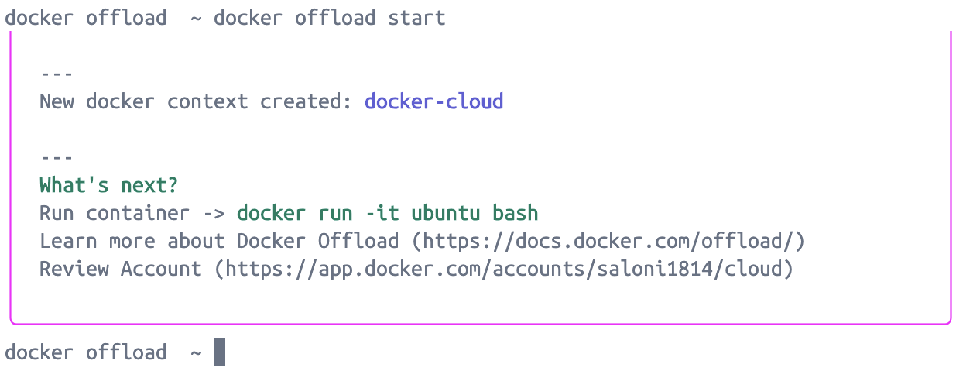The width and height of the screenshot is (980, 378).
Task: Click the docker-cloud context name
Action: pos(434,101)
